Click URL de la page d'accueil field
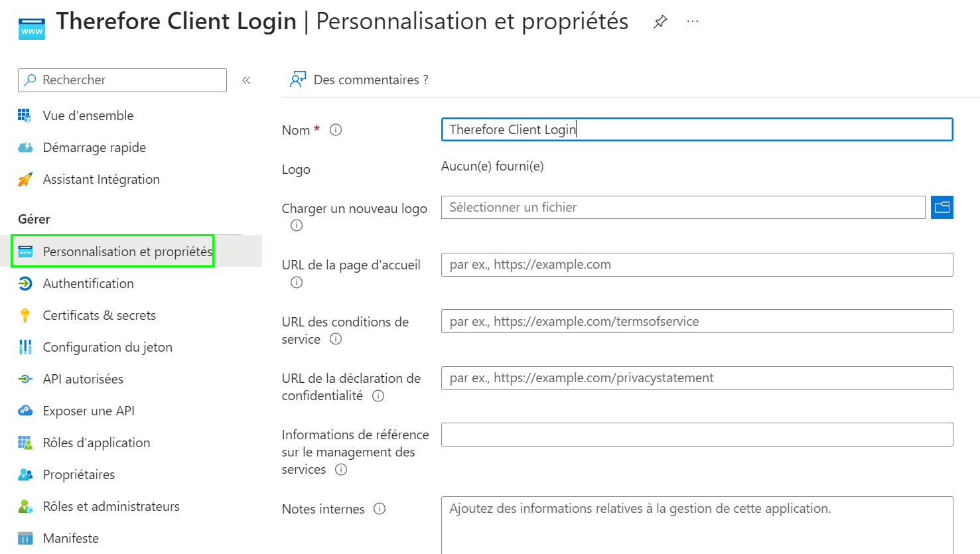Screen dimensions: 980x554 pos(697,265)
